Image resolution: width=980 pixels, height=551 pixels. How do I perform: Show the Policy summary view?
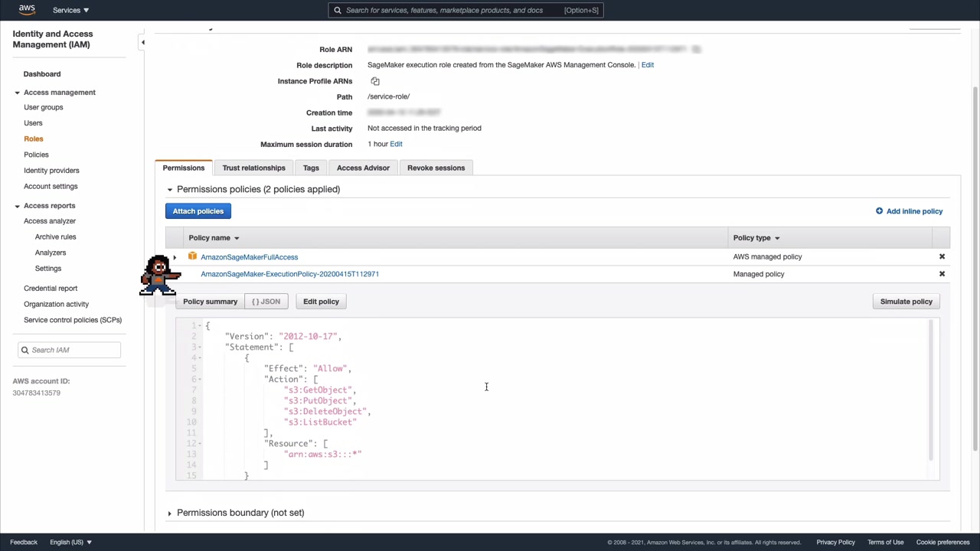coord(210,302)
